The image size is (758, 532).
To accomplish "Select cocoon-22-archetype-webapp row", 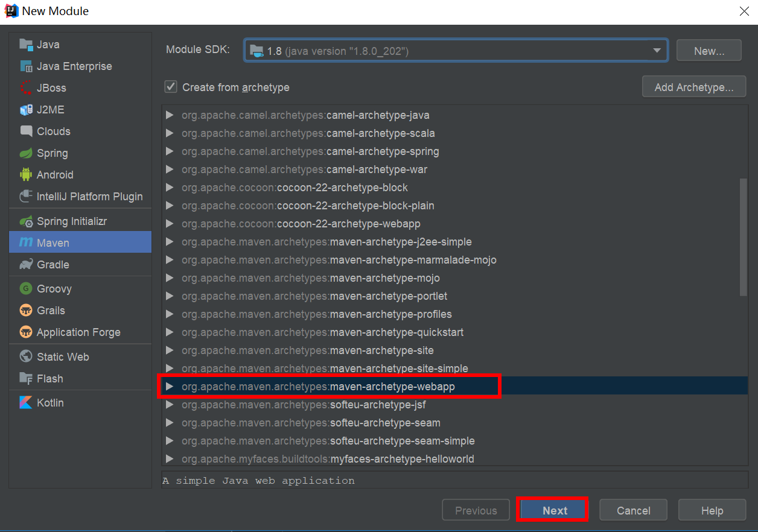I will [x=454, y=224].
